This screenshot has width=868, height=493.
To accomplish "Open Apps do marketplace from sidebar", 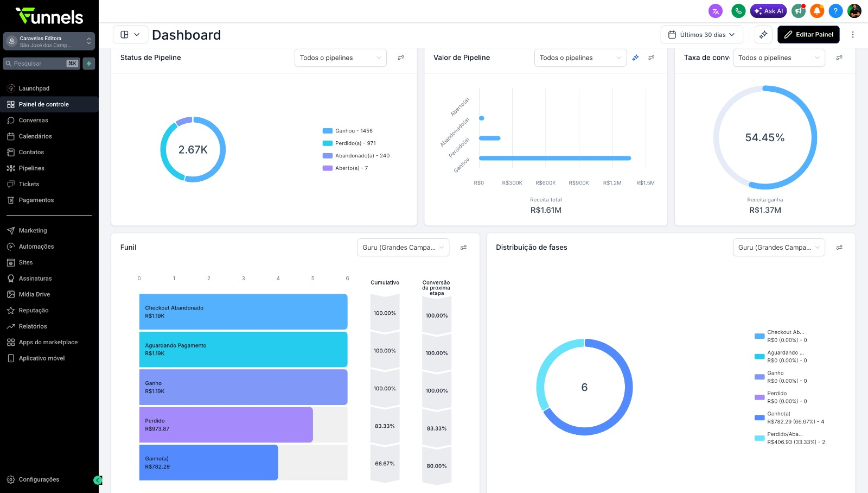I will coord(49,343).
